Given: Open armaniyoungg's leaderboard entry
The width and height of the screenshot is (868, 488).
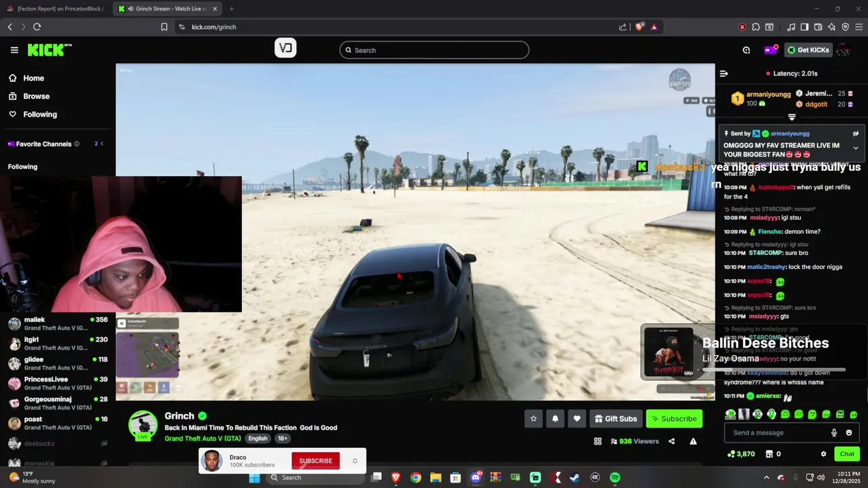Looking at the screenshot, I should 761,99.
